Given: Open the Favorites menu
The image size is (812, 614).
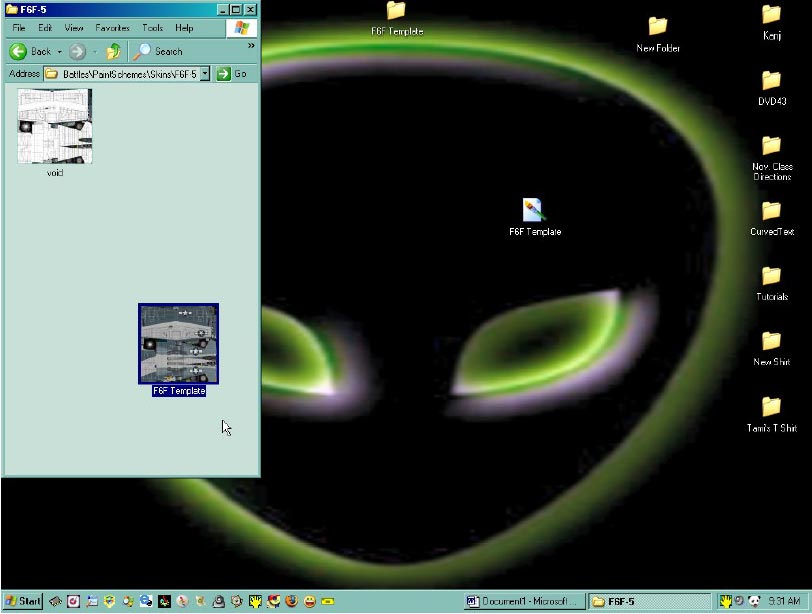Looking at the screenshot, I should tap(112, 28).
